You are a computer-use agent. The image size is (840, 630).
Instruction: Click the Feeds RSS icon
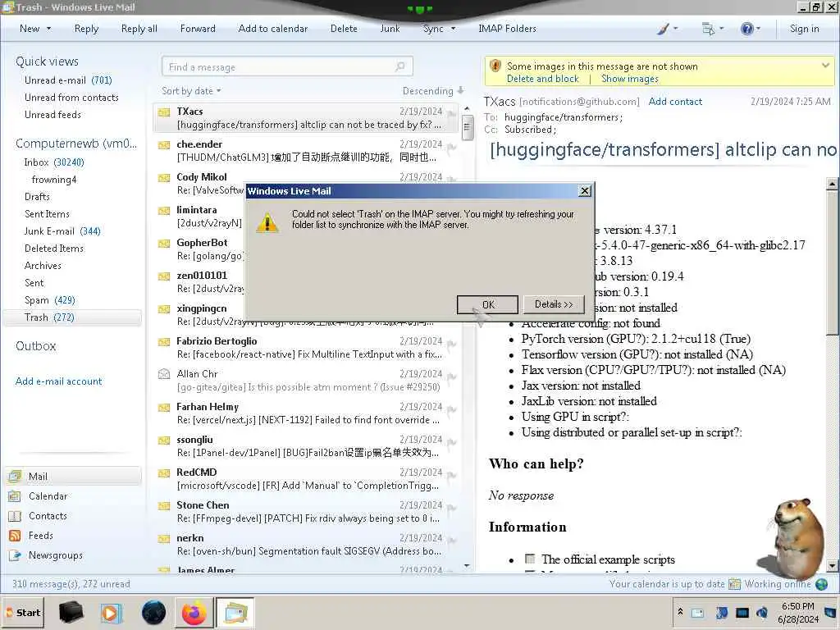[x=15, y=535]
